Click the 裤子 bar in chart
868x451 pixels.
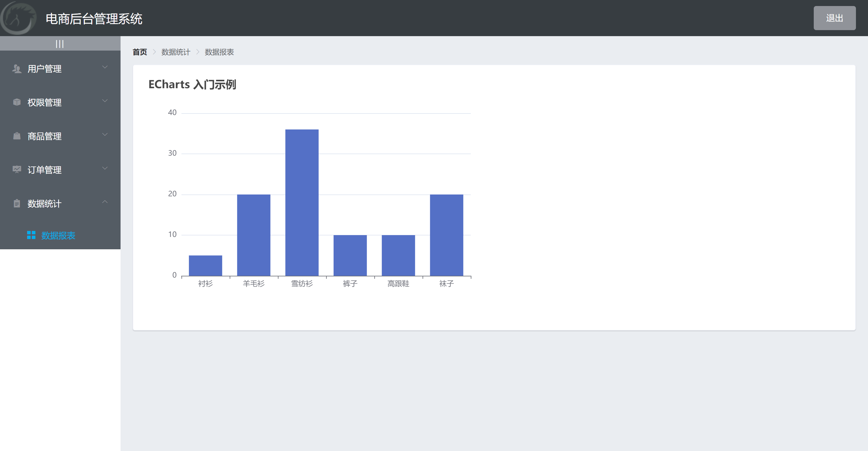(x=350, y=255)
